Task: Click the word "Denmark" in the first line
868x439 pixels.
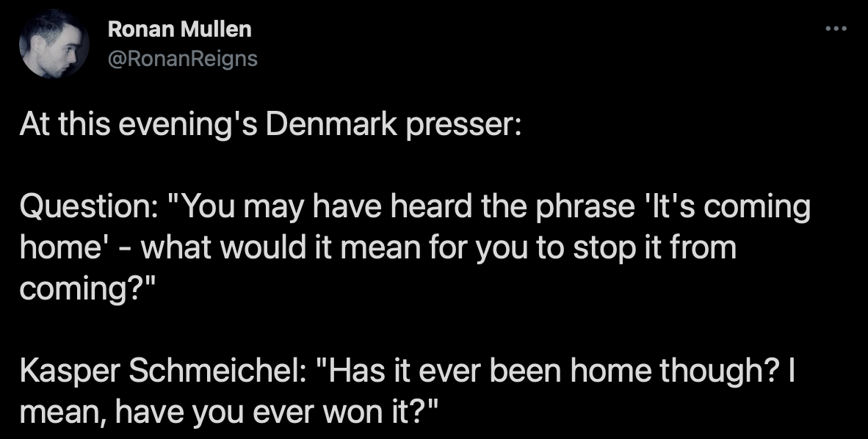Action: click(331, 125)
